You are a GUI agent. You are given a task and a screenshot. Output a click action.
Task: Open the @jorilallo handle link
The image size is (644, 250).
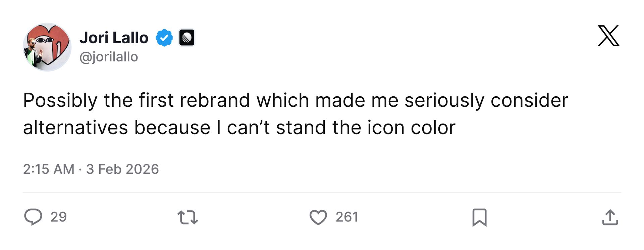(x=109, y=57)
